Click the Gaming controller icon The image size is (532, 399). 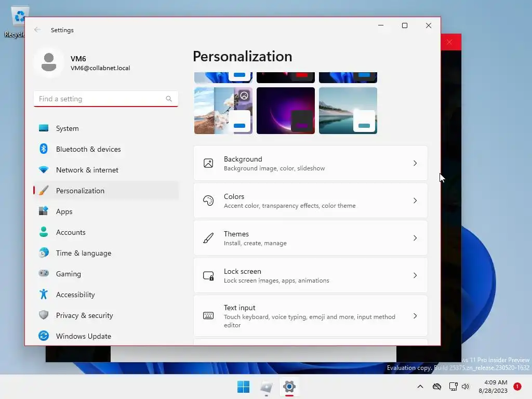pyautogui.click(x=44, y=273)
